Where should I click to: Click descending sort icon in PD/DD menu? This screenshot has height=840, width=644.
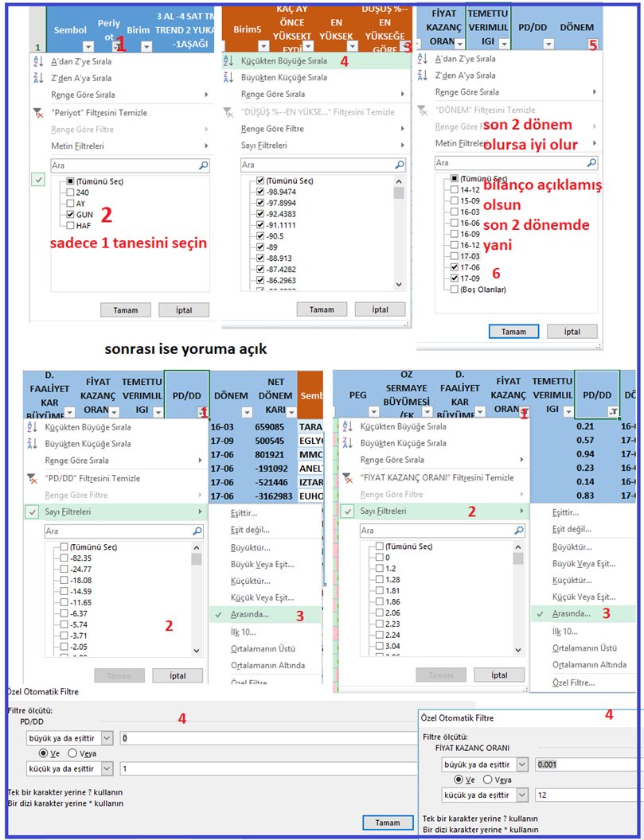(x=32, y=444)
